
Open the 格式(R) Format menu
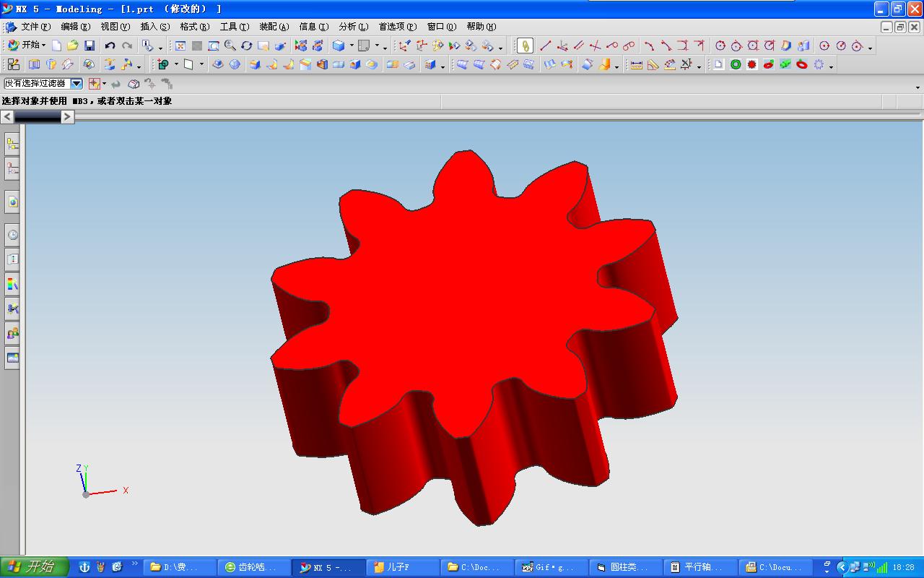[x=194, y=27]
